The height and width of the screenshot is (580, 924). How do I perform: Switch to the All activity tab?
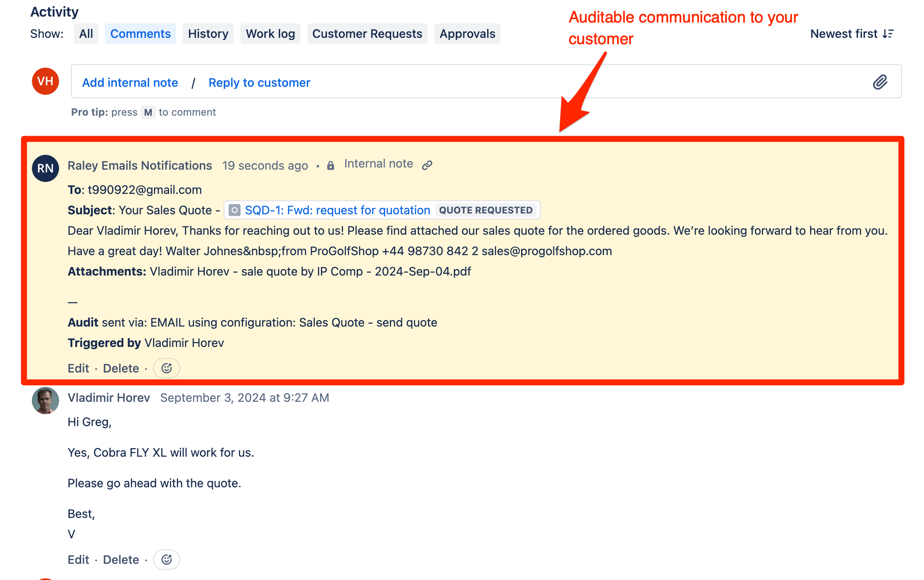pos(85,33)
